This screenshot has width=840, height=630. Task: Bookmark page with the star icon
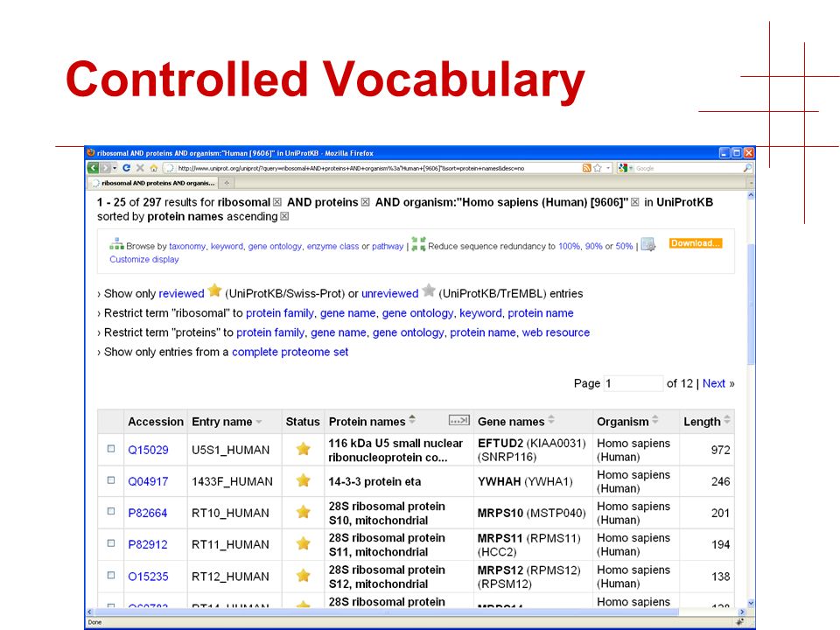(598, 168)
